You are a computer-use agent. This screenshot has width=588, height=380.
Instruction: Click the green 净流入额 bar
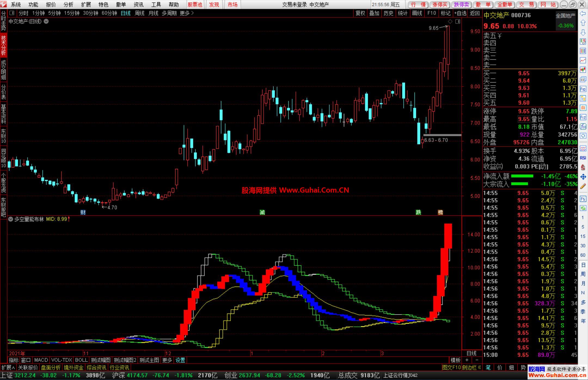(522, 176)
